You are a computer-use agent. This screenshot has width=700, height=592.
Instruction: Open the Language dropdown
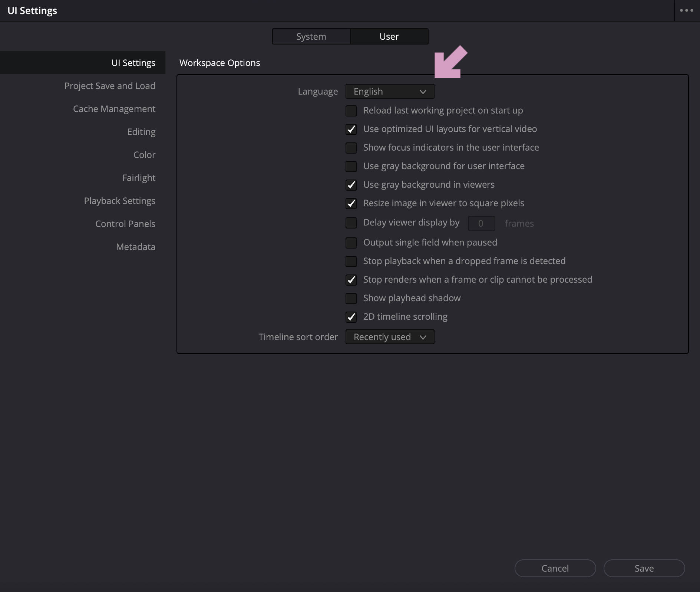tap(389, 91)
